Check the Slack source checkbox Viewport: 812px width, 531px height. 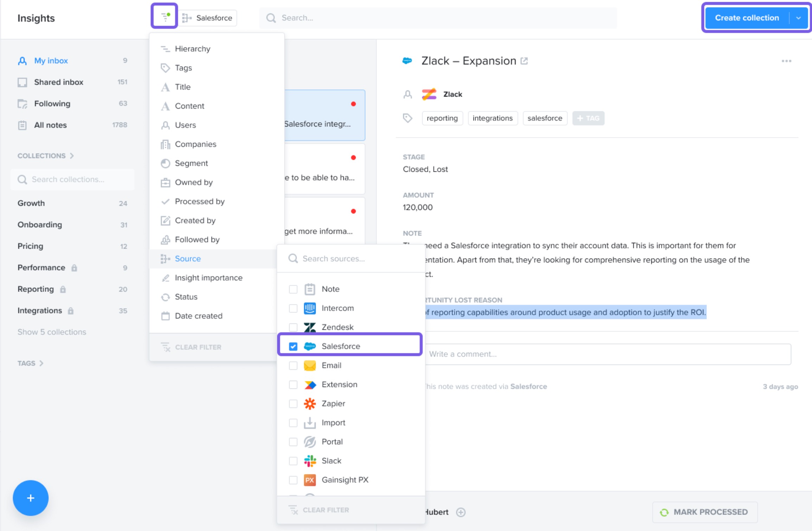click(293, 461)
